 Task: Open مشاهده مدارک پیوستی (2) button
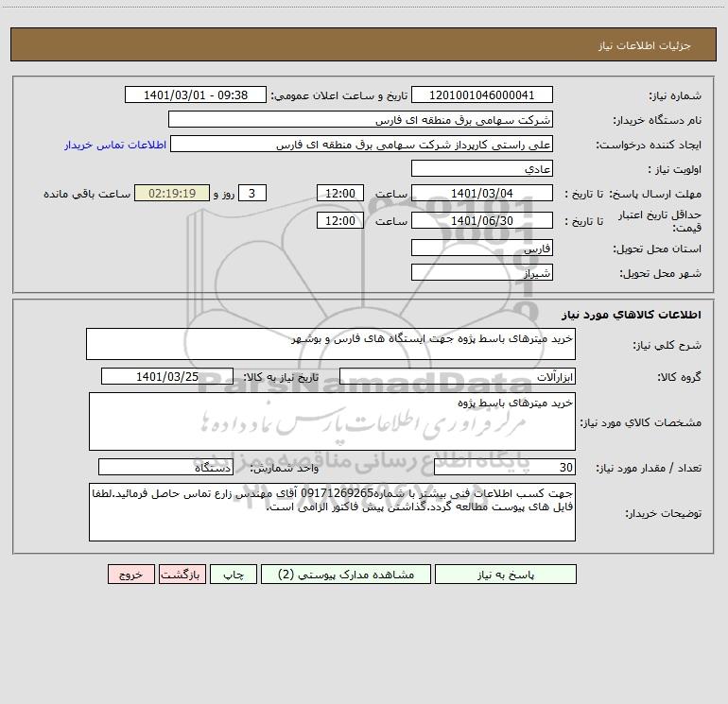pyautogui.click(x=346, y=575)
